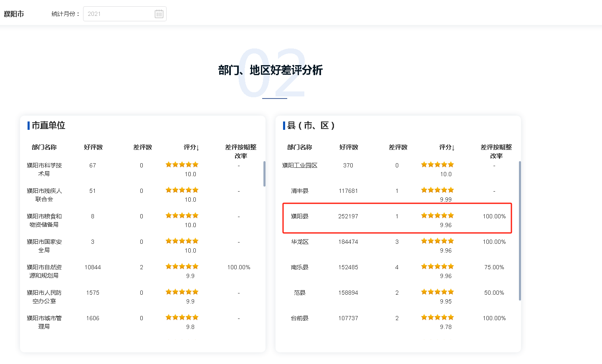Click star rating for 濮阳工业园区
Image resolution: width=602 pixels, height=364 pixels.
pyautogui.click(x=438, y=164)
